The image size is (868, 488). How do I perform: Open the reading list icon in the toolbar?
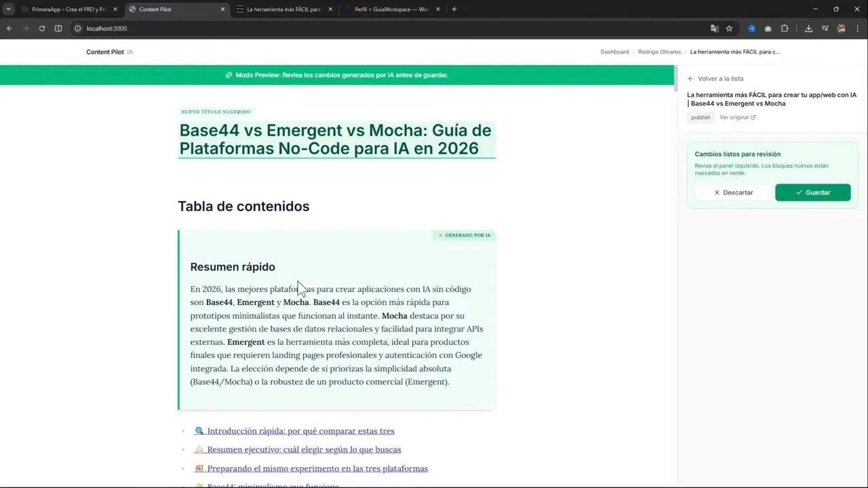(x=825, y=28)
